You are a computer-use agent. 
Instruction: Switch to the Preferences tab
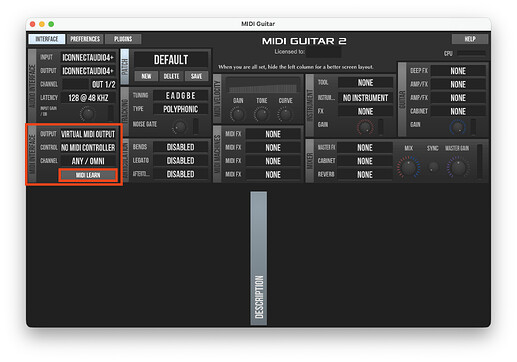tap(85, 39)
